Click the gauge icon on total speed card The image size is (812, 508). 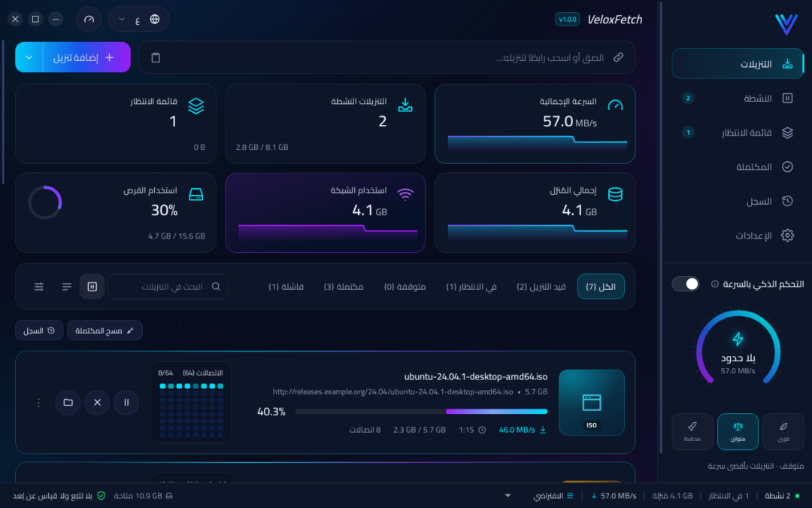615,105
